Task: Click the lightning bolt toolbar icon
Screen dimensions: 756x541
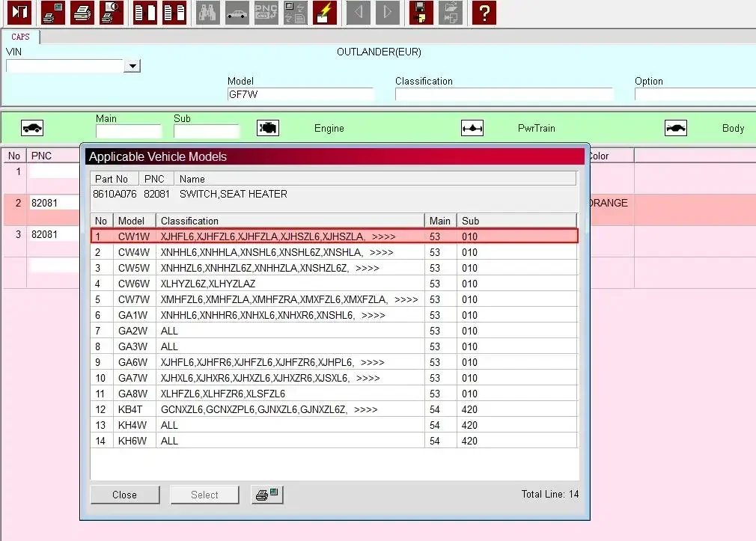Action: tap(325, 12)
